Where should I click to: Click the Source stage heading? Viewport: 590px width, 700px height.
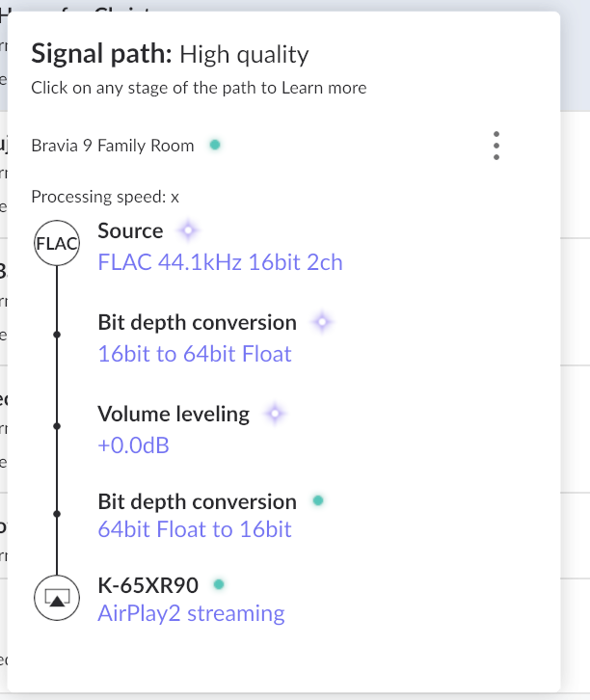[x=130, y=231]
